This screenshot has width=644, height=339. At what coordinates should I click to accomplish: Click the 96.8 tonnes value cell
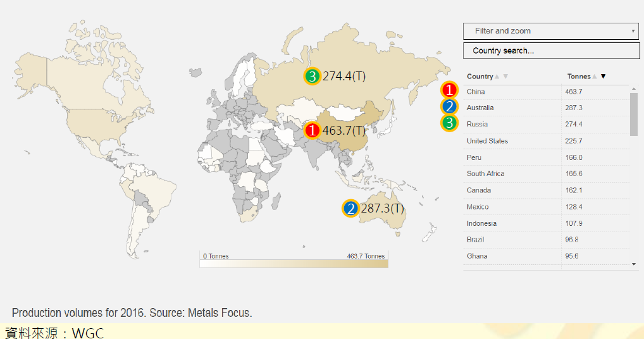[x=572, y=240]
